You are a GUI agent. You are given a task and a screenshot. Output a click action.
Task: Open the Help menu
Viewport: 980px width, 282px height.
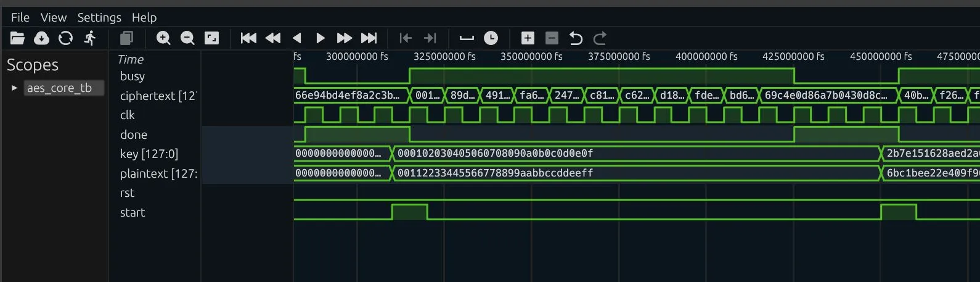pos(144,18)
